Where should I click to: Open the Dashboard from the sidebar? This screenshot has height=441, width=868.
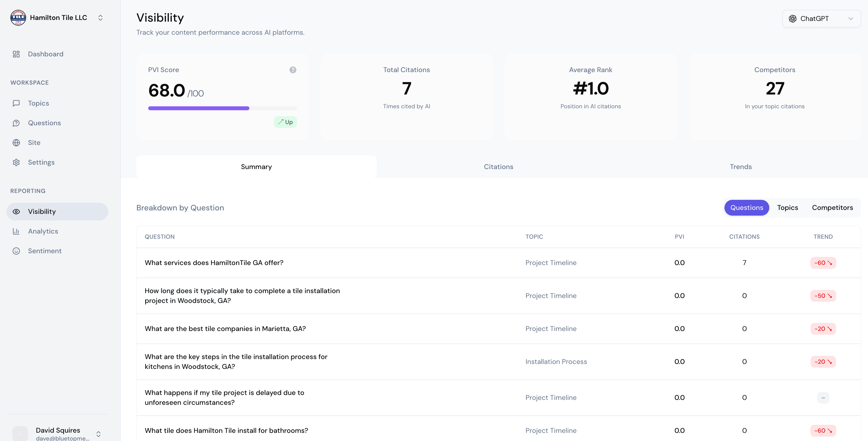click(x=46, y=54)
